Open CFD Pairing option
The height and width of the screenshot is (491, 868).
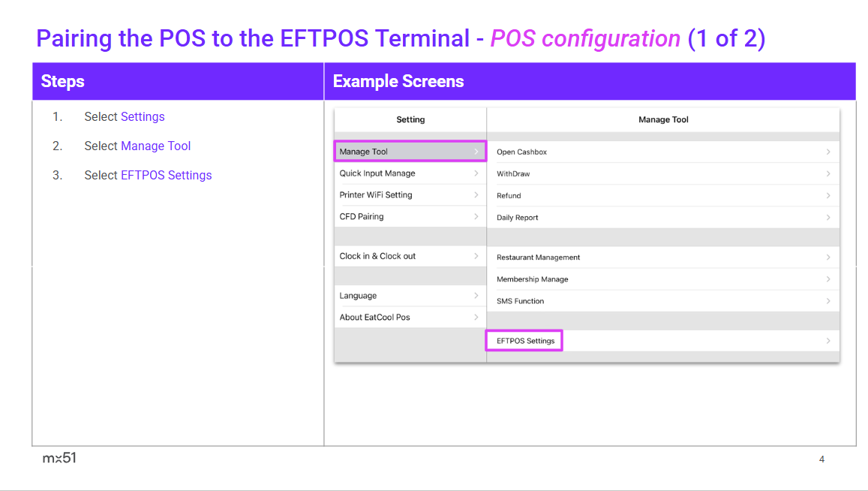tap(362, 217)
